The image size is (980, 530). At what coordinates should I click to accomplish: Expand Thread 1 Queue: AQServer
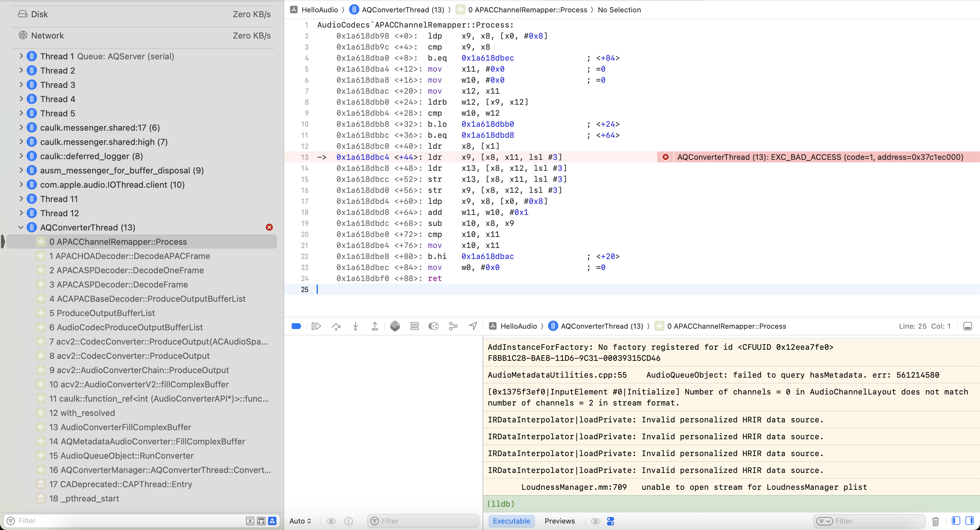(x=21, y=56)
